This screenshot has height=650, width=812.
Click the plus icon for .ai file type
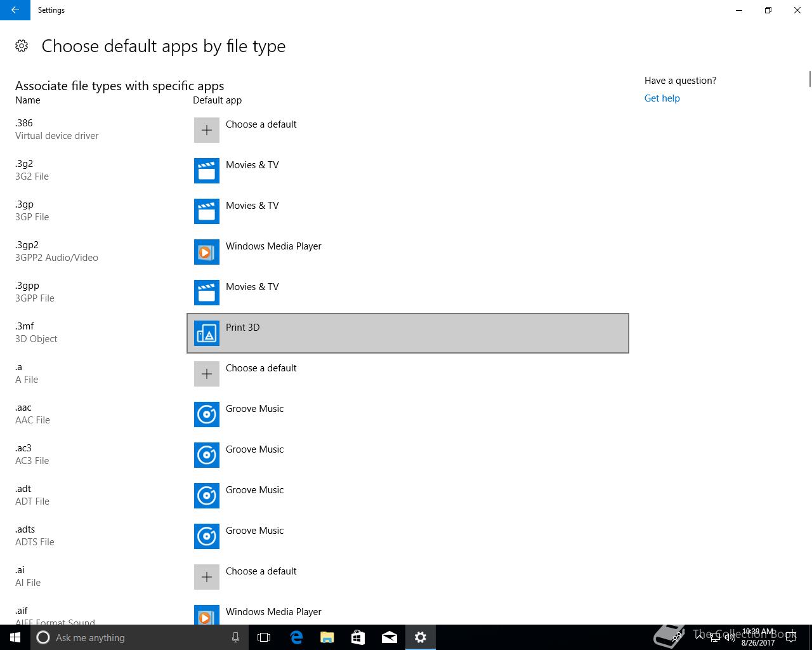coord(206,577)
